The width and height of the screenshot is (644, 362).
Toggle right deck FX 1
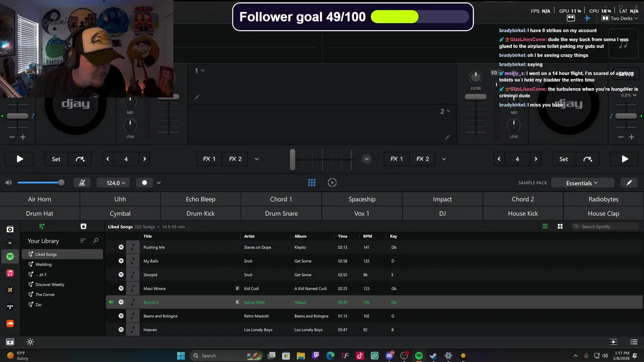(x=396, y=159)
